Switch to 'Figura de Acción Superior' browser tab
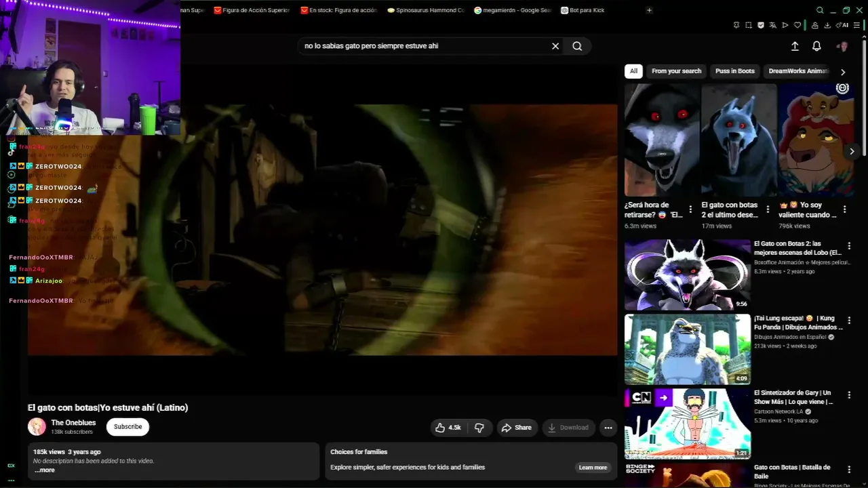Image resolution: width=868 pixels, height=488 pixels. click(x=252, y=10)
